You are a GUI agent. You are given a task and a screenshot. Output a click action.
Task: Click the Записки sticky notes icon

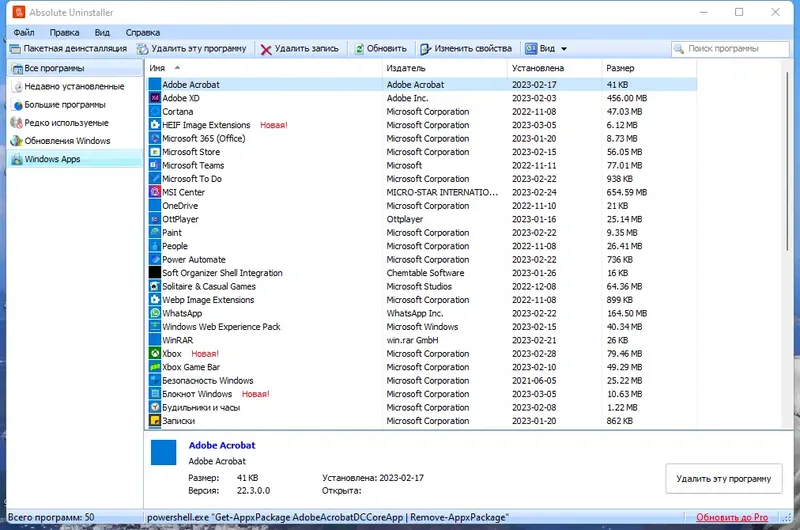pos(155,421)
